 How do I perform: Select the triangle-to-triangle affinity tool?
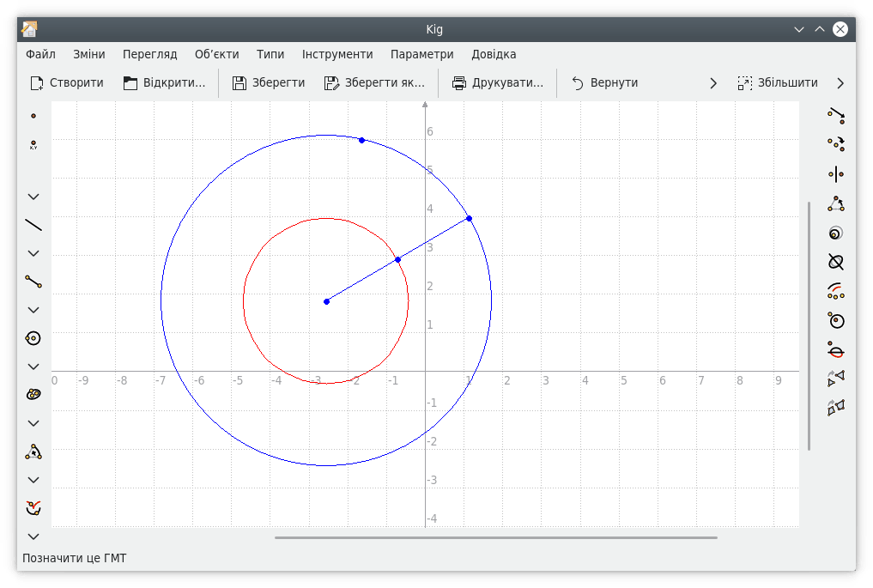[836, 379]
